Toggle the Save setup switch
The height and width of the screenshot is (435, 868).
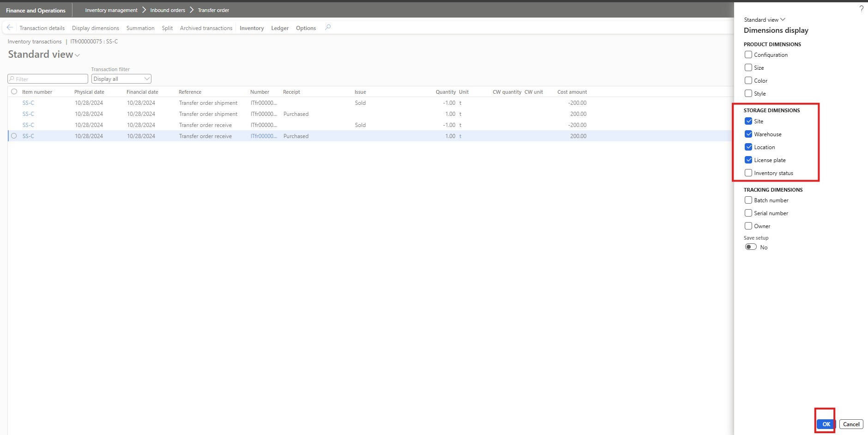[x=751, y=247]
